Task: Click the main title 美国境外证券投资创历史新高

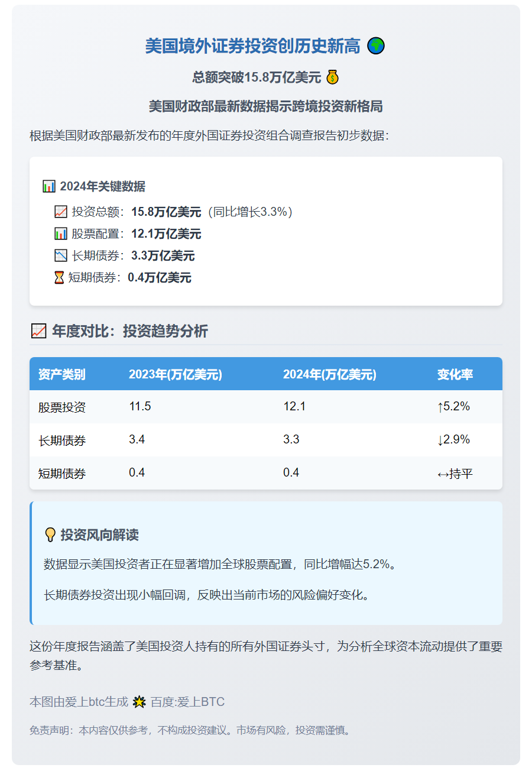Action: [253, 46]
